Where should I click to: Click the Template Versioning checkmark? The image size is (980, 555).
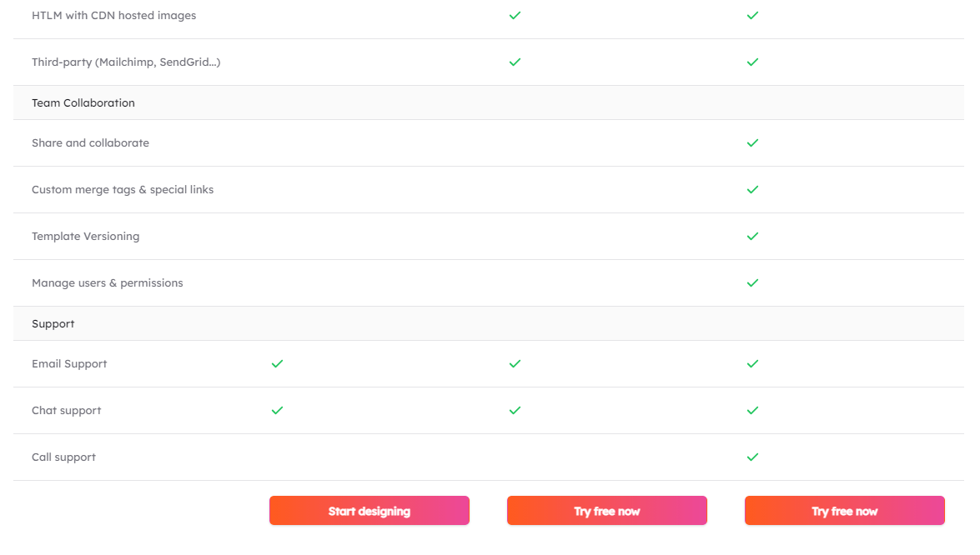[x=752, y=236]
